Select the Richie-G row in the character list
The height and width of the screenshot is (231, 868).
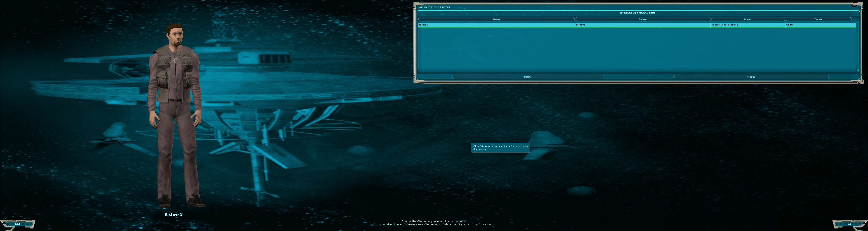637,25
